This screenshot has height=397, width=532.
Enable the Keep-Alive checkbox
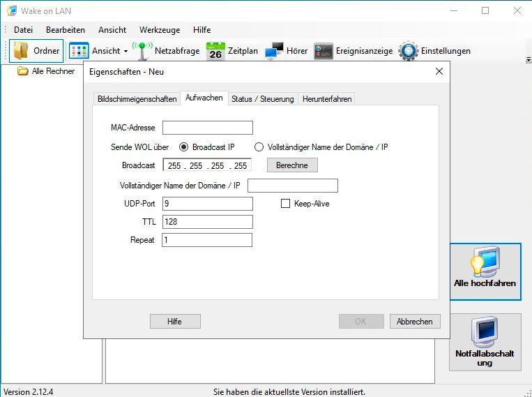(285, 204)
